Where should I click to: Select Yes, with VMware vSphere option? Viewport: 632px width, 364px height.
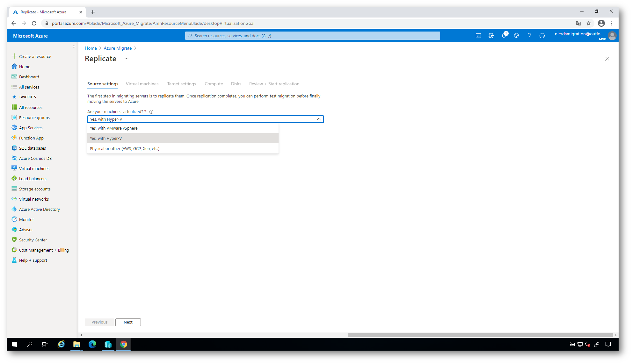pyautogui.click(x=183, y=128)
